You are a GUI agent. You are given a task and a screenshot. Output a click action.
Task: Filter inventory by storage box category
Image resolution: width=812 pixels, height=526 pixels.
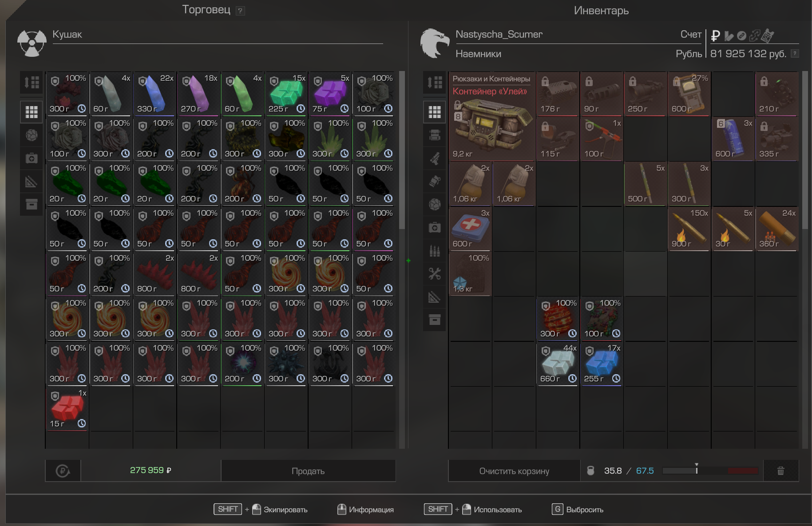(x=435, y=320)
